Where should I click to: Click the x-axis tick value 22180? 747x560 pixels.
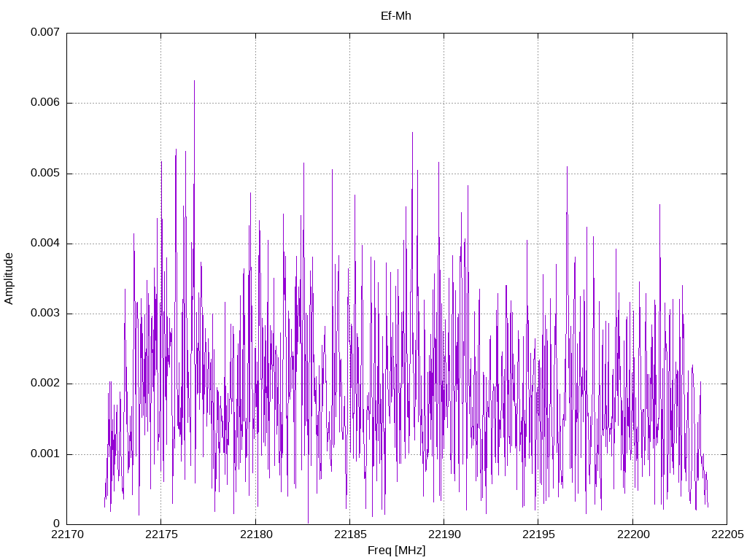click(x=256, y=534)
